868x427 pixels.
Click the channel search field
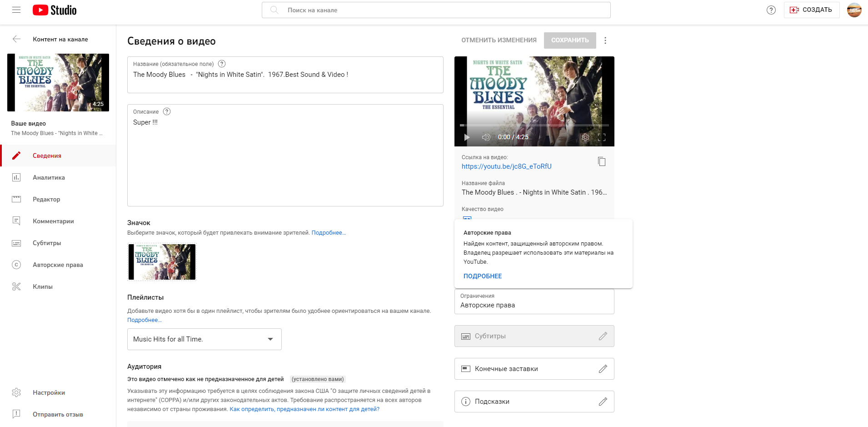[436, 10]
